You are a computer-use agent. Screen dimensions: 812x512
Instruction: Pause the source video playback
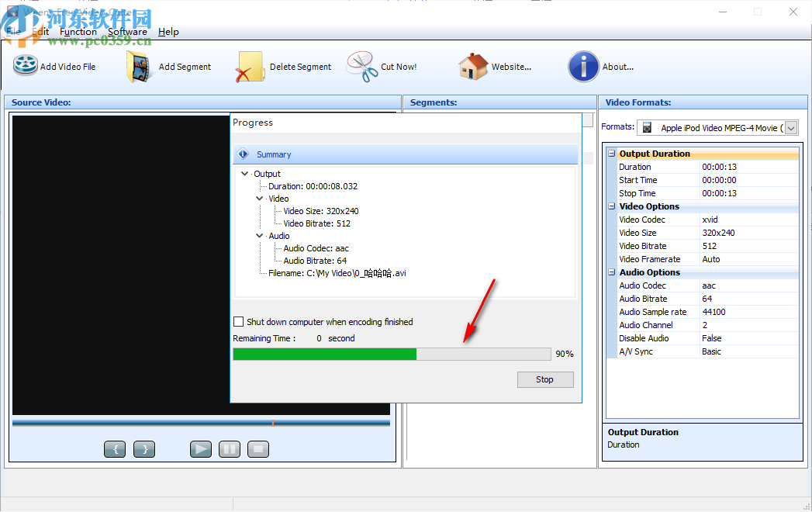(230, 449)
